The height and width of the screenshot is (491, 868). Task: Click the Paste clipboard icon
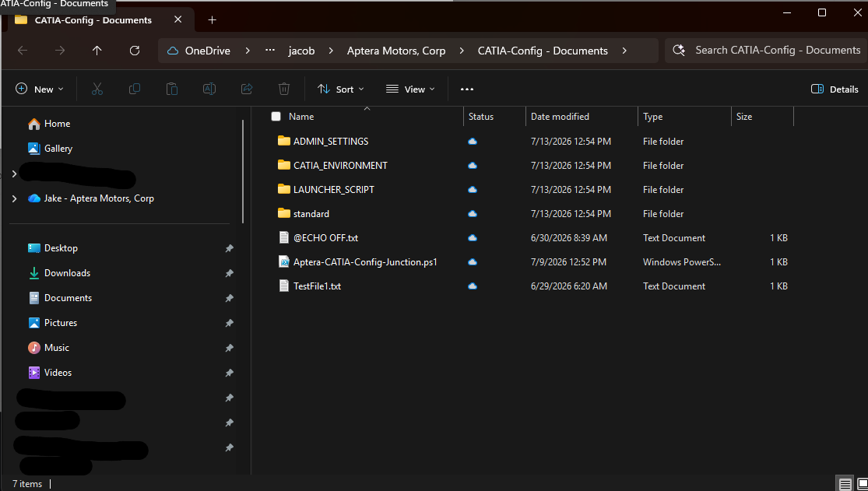(171, 89)
